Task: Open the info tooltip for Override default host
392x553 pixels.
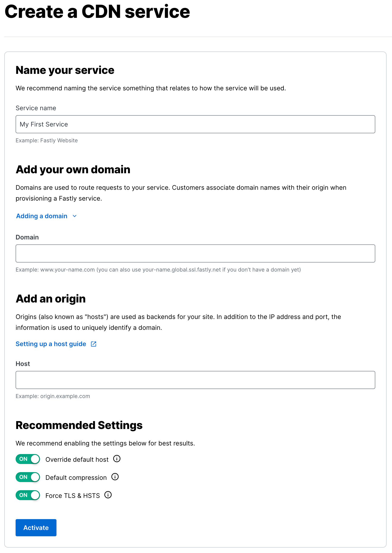Action: [117, 459]
